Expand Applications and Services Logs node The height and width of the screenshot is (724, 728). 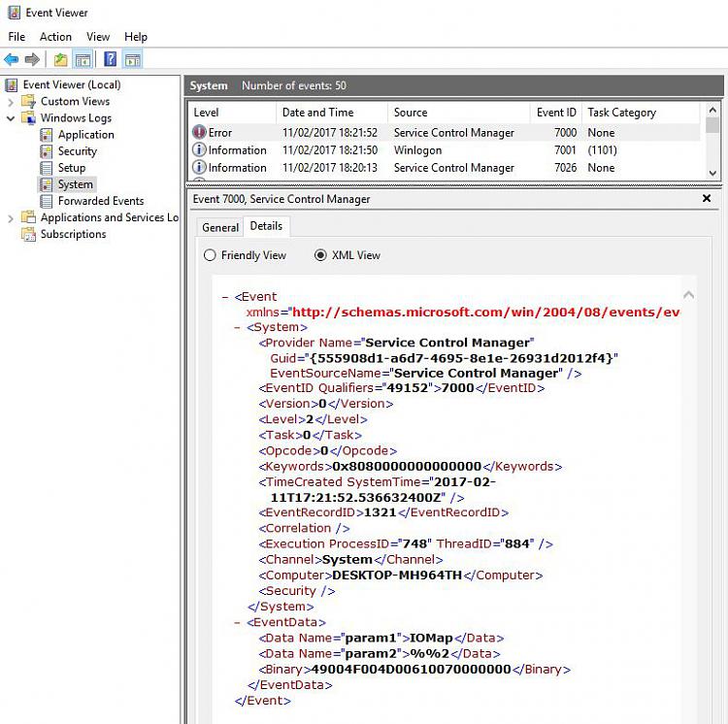coord(11,218)
